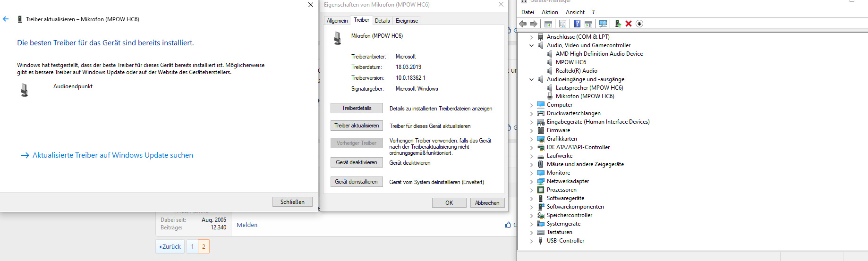Viewport: 868px width, 261px height.
Task: Click the update driver icon with green arrow
Action: coord(618,24)
